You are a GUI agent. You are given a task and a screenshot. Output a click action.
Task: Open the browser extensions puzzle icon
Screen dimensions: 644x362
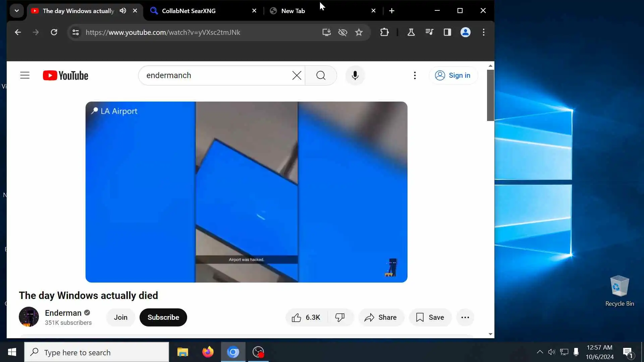coord(384,32)
